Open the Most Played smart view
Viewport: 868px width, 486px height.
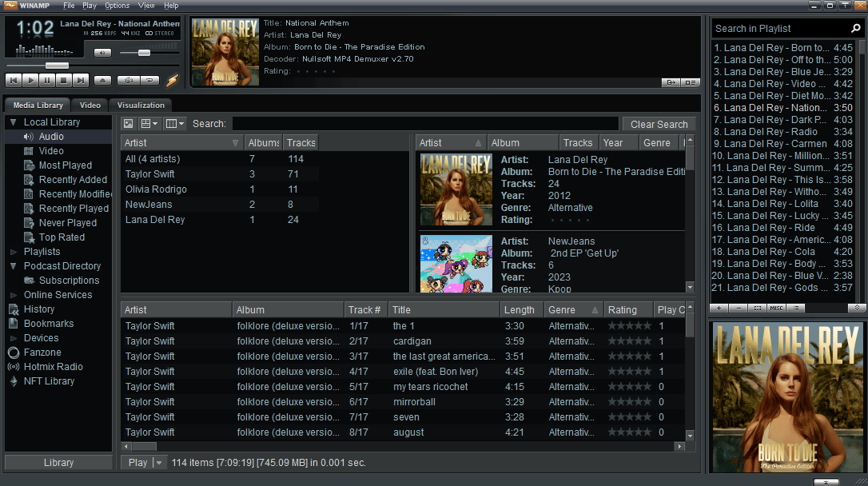(x=65, y=165)
